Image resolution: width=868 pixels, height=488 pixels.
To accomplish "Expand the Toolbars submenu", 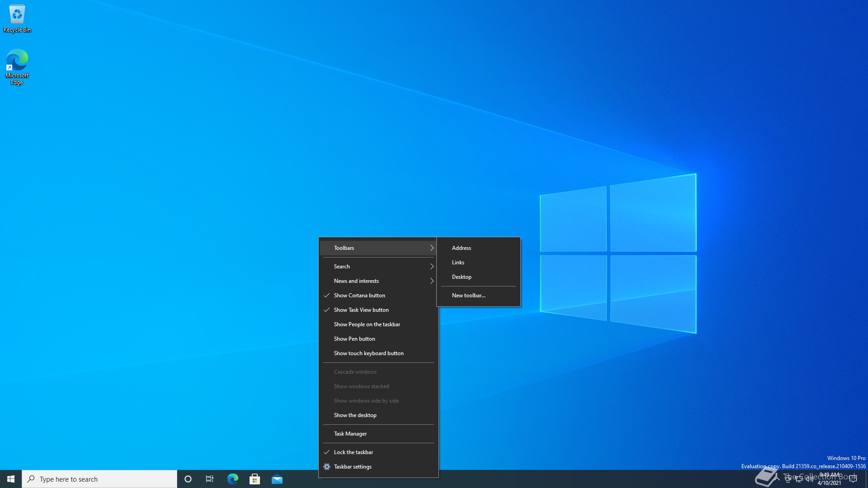I will (x=378, y=248).
